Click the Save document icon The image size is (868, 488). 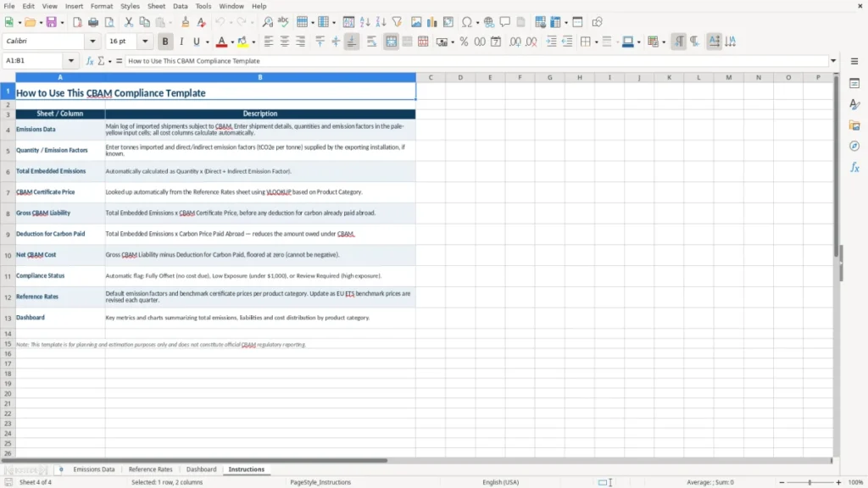[52, 22]
